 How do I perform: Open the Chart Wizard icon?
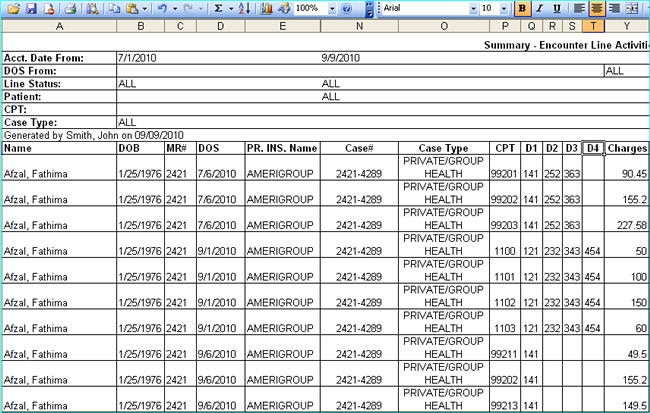coord(266,8)
